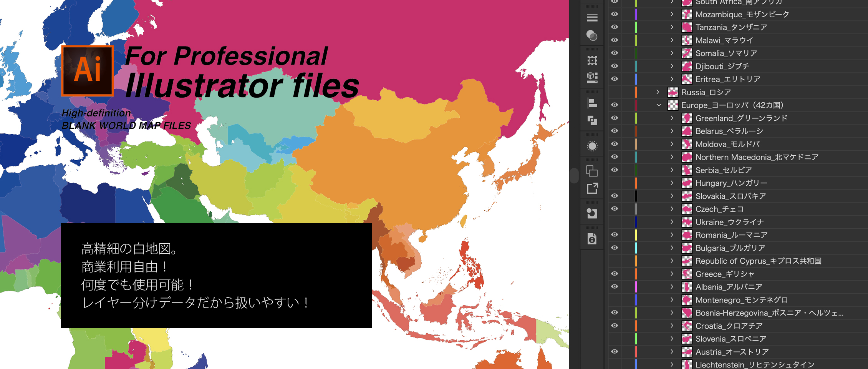Hide the Romania layer eye icon
Image resolution: width=868 pixels, height=369 pixels.
point(615,234)
